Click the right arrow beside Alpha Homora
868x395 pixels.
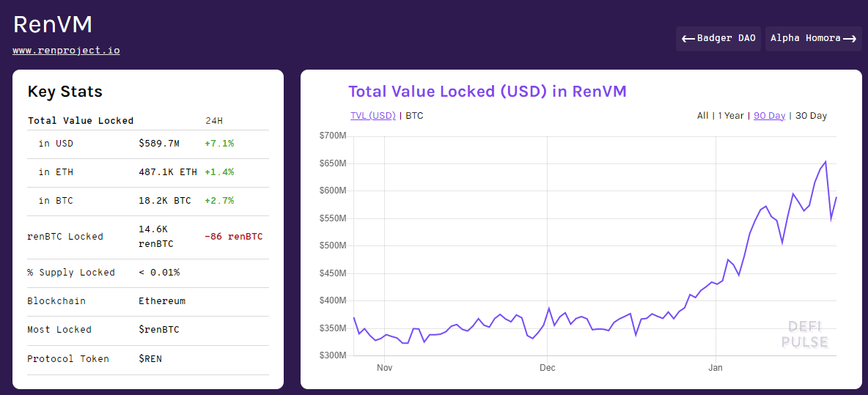click(x=850, y=39)
